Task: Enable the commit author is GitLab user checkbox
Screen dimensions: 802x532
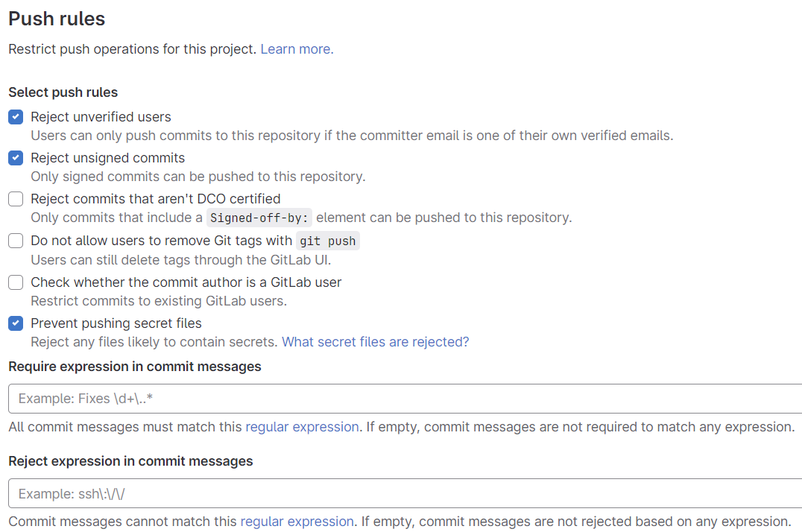Action: (x=16, y=282)
